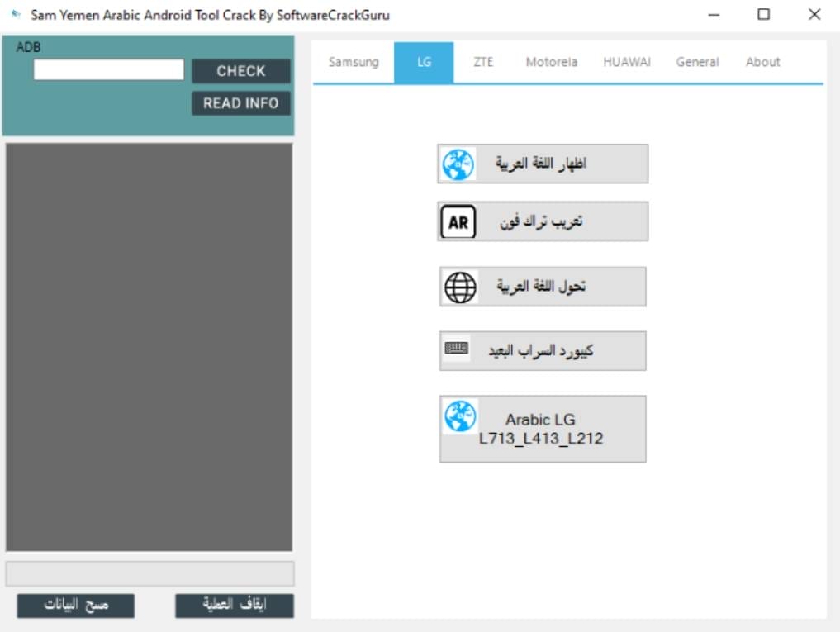View the About tab
840x632 pixels.
tap(762, 61)
